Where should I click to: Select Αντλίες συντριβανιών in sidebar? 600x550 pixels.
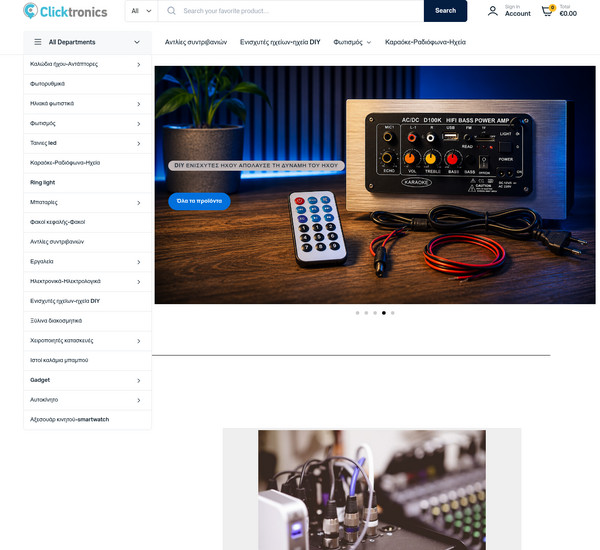point(87,242)
